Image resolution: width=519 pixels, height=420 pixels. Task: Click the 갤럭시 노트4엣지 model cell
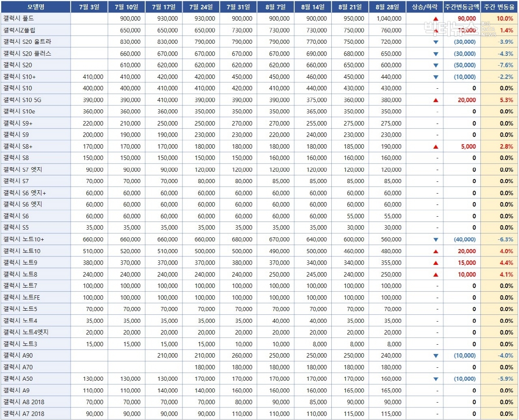point(36,333)
